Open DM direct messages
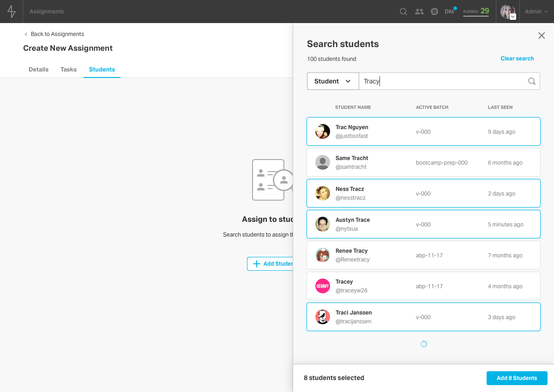 tap(450, 12)
